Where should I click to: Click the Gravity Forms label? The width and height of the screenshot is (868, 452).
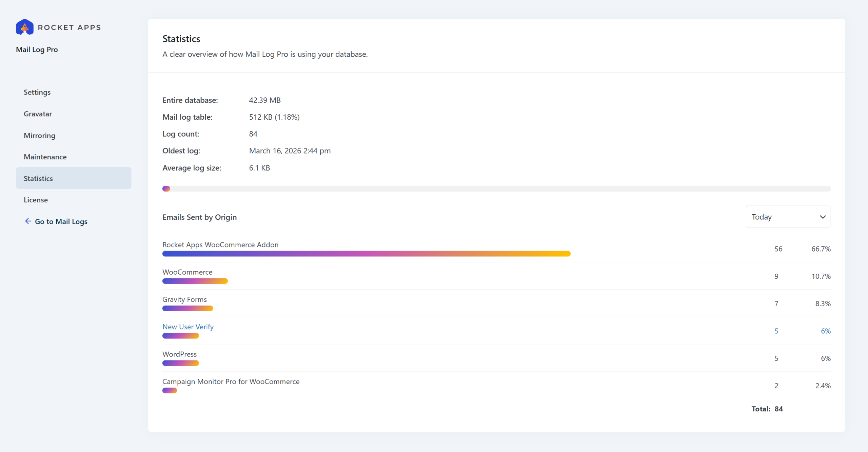coord(184,299)
